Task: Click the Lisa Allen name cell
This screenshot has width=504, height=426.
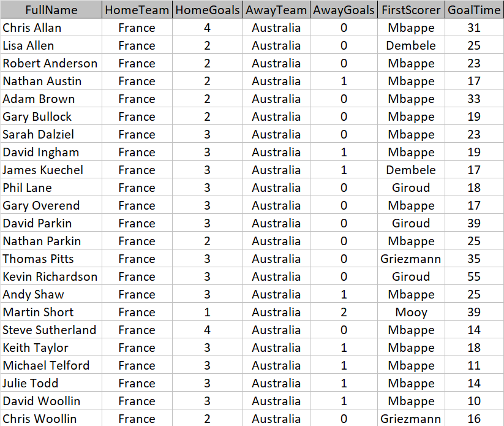Action: [51, 45]
